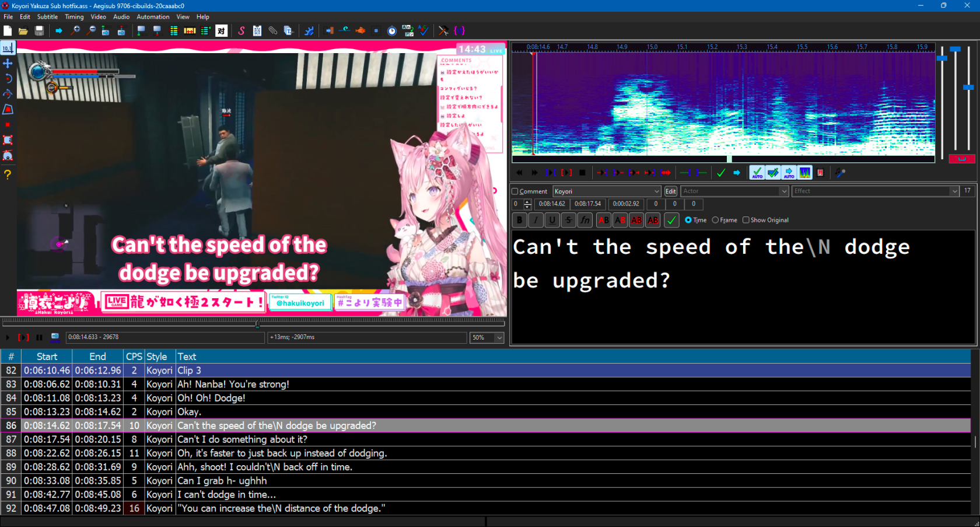Zoom out the video view
Viewport: 980px width, 527px height.
point(91,31)
